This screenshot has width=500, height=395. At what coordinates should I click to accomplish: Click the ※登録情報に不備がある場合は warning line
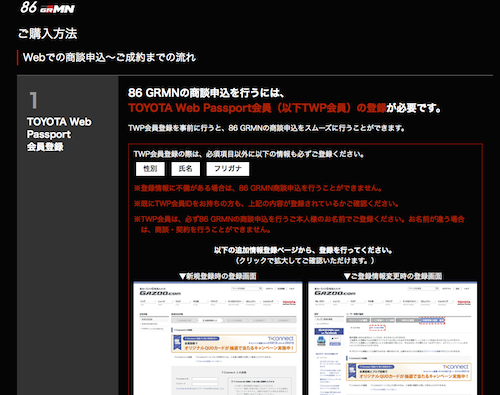click(x=258, y=188)
